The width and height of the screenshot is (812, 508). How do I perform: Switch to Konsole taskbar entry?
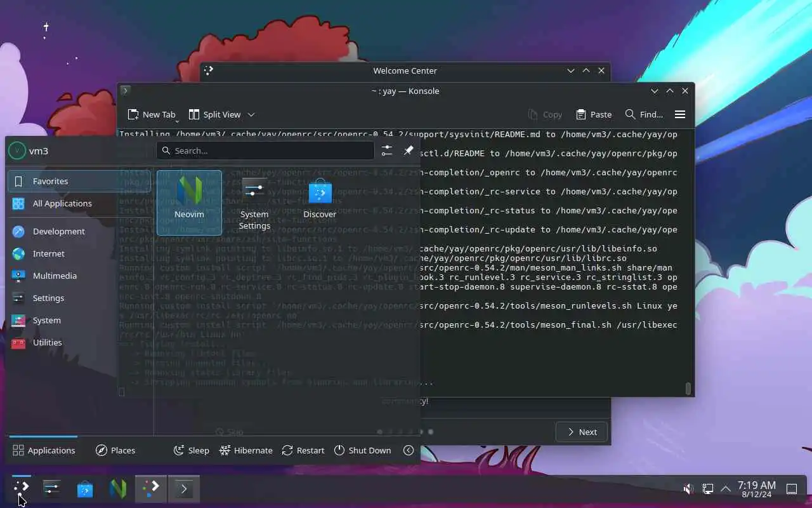(184, 488)
